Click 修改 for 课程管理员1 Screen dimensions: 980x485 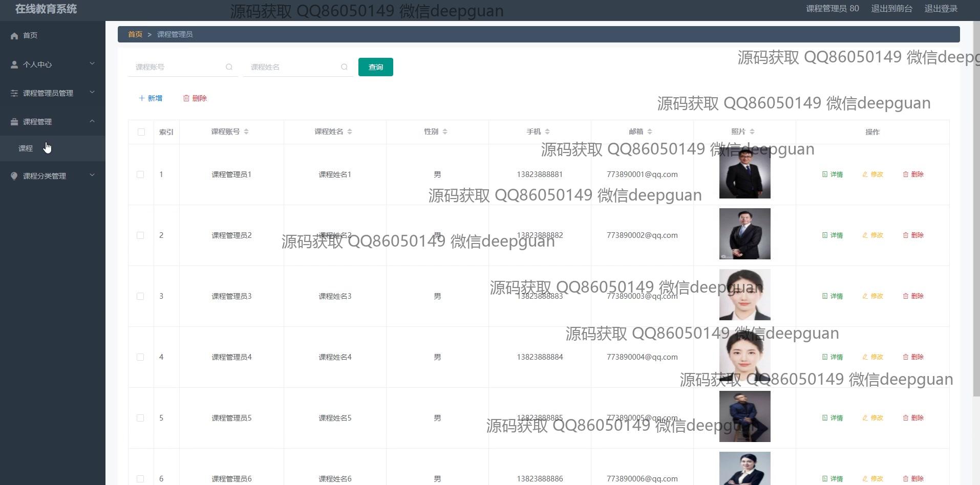click(873, 174)
